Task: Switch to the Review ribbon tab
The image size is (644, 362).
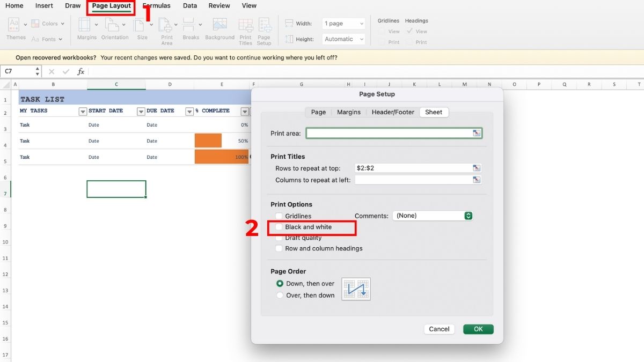Action: tap(219, 6)
